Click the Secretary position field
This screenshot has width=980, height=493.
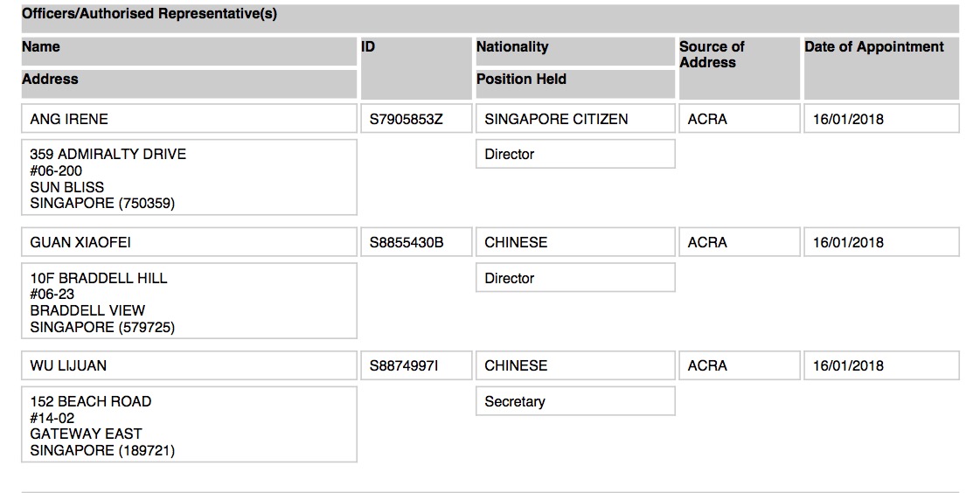[x=575, y=401]
